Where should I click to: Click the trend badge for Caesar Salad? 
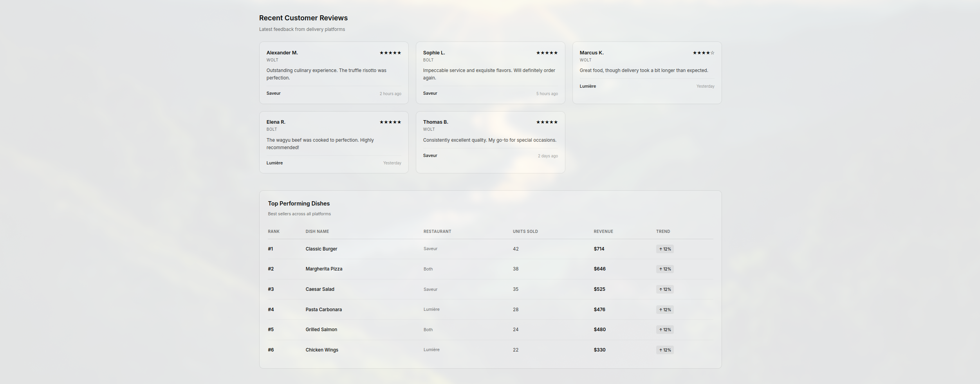point(664,289)
